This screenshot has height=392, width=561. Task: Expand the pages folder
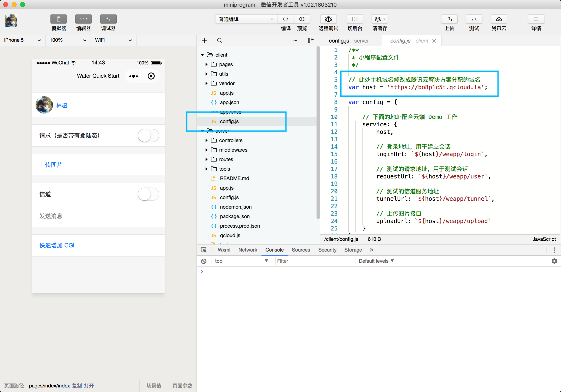point(206,64)
